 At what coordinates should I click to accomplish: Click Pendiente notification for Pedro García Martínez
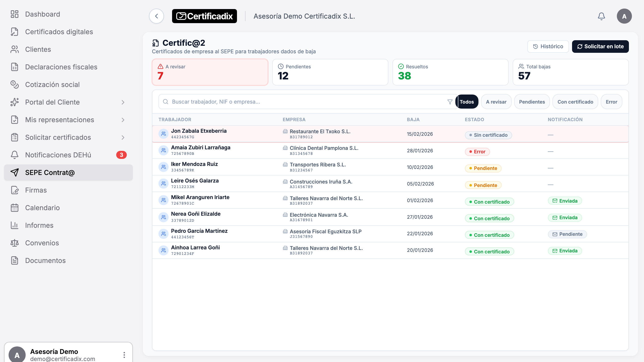[x=568, y=234]
